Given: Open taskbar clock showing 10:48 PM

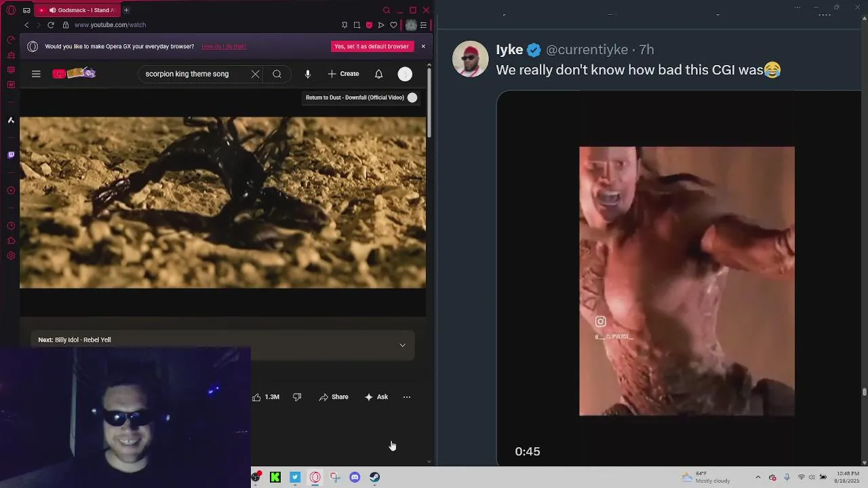Looking at the screenshot, I should coord(848,477).
